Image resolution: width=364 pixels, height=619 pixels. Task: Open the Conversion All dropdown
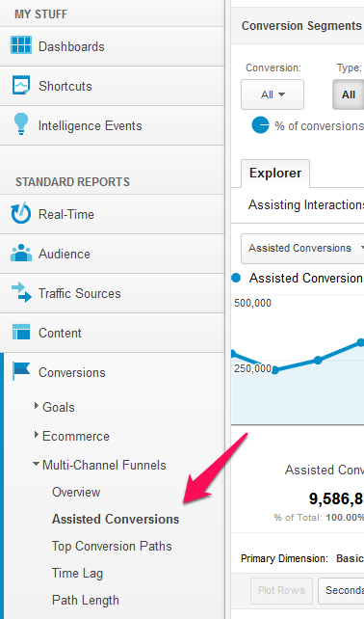pos(273,94)
